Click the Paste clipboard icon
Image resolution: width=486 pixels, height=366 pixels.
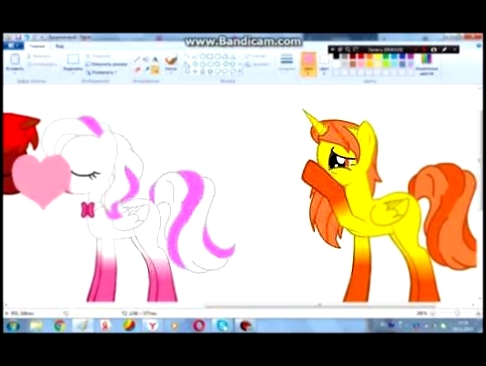point(15,60)
